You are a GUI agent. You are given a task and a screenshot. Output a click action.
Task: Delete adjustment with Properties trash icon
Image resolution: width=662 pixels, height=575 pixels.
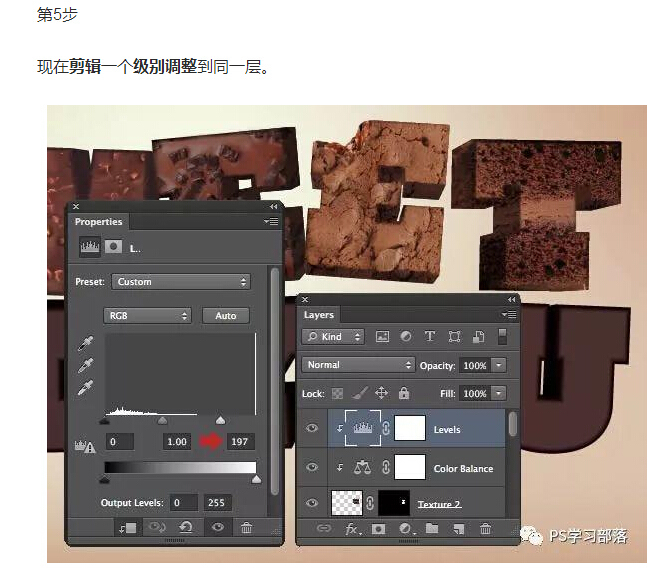click(x=247, y=528)
